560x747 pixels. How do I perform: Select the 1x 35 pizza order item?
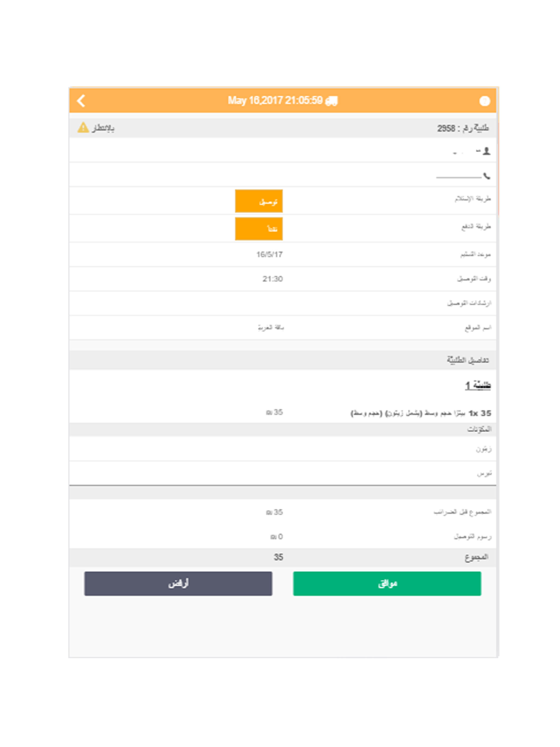tap(421, 413)
